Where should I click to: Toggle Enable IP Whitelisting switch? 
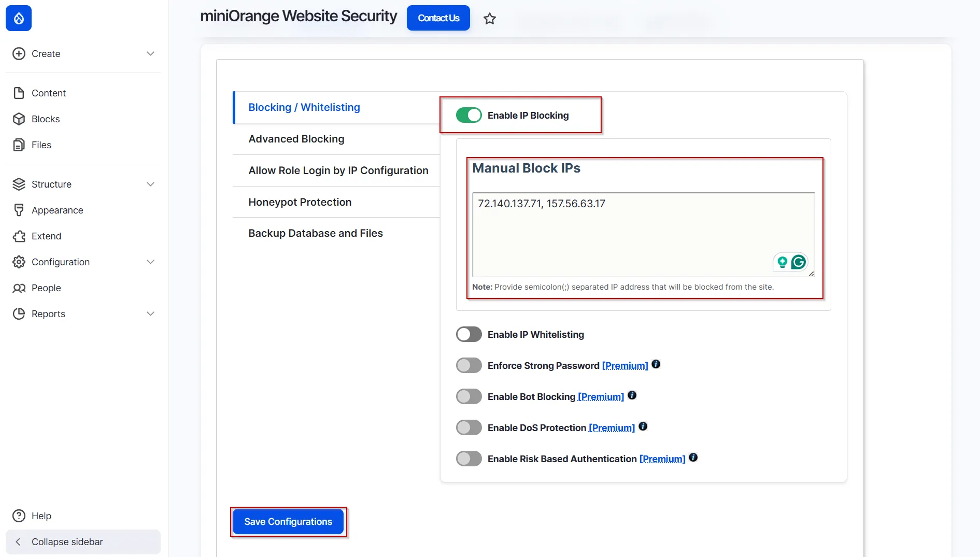[x=469, y=334]
